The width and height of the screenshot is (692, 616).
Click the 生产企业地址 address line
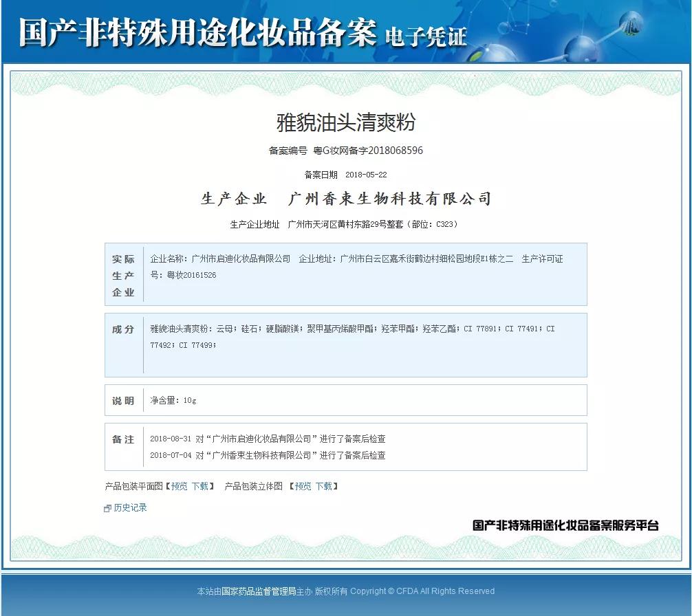346,223
